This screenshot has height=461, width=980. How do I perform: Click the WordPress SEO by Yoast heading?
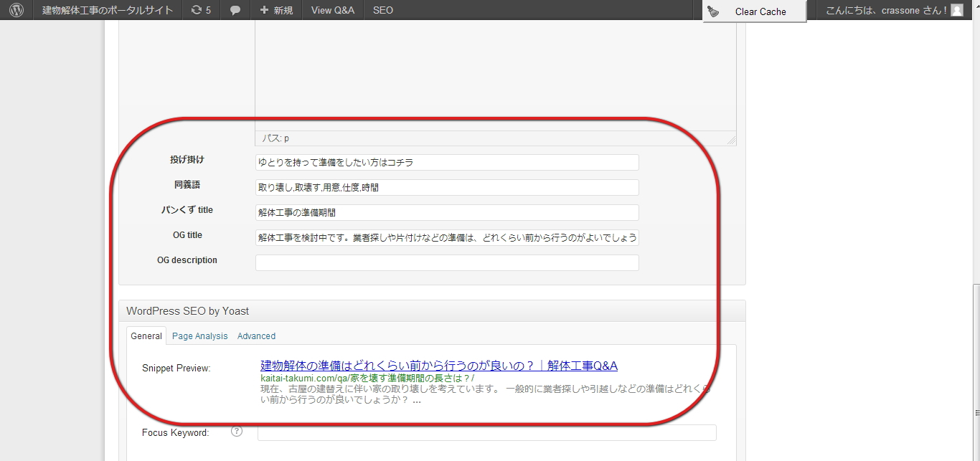click(188, 311)
